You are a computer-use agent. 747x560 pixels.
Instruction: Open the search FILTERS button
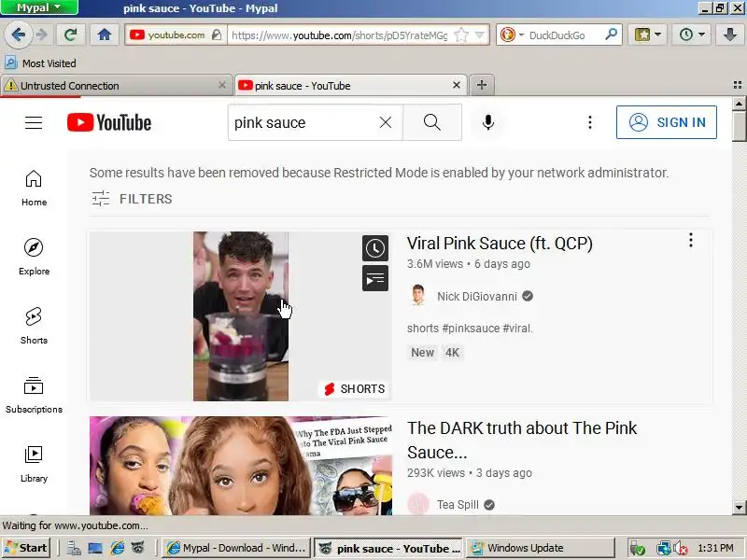tap(132, 199)
